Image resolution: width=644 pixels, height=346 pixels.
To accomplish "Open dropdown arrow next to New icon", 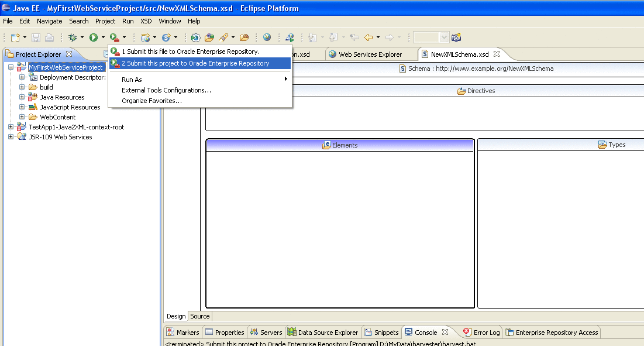I will click(x=25, y=38).
